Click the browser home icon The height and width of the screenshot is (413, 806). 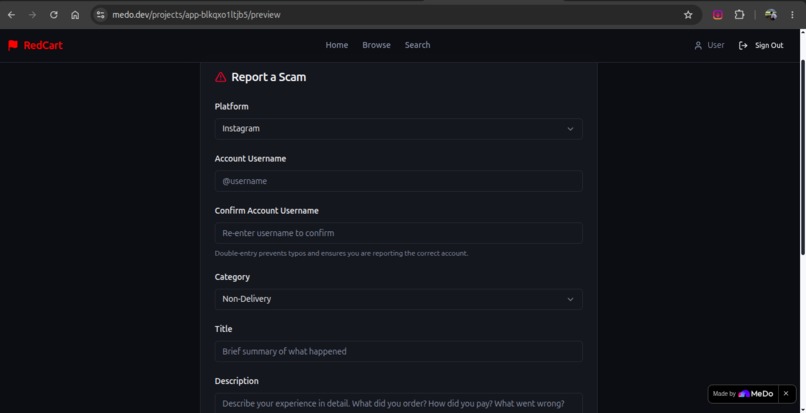click(x=75, y=15)
